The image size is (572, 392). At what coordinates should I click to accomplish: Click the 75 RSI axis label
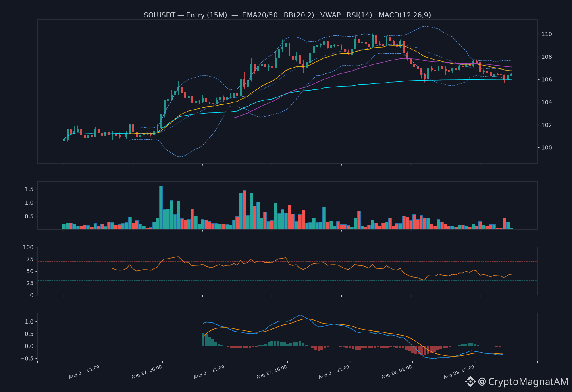pos(30,259)
